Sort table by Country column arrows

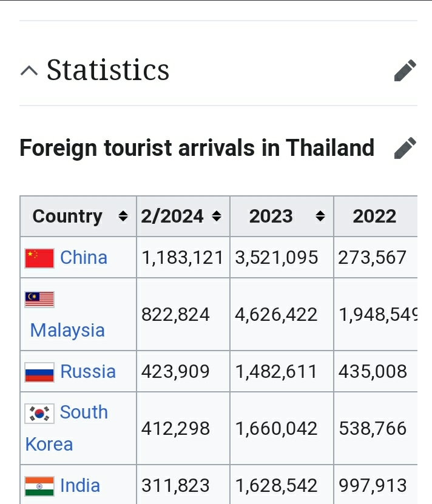click(x=123, y=217)
